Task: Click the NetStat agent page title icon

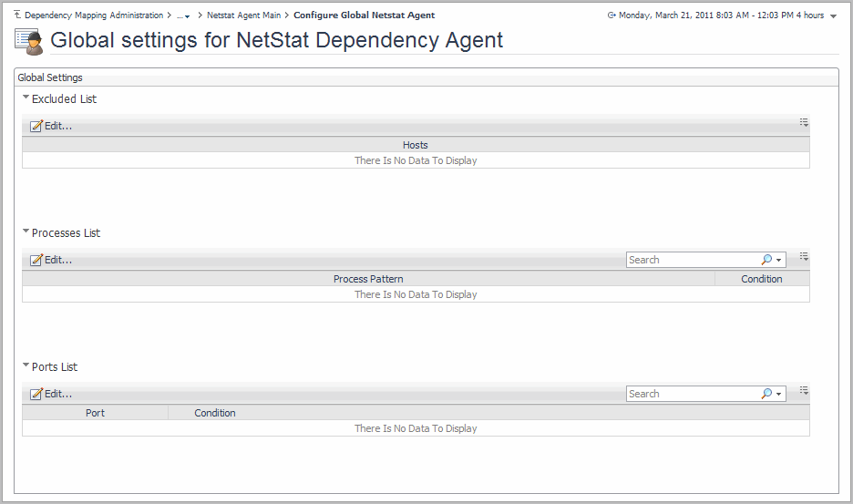Action: click(x=29, y=40)
